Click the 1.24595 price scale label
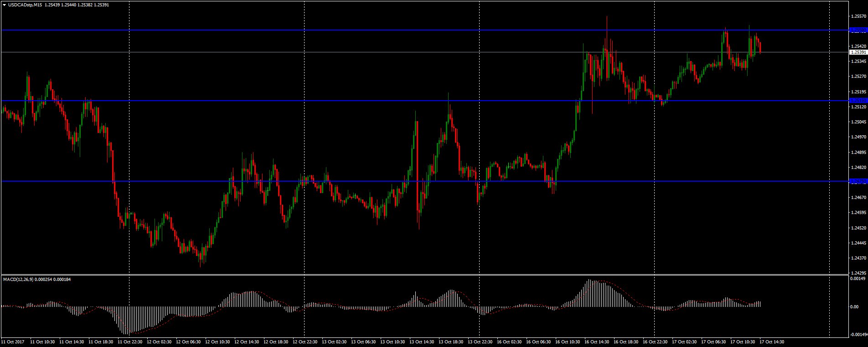The height and width of the screenshot is (347, 868). pos(858,213)
